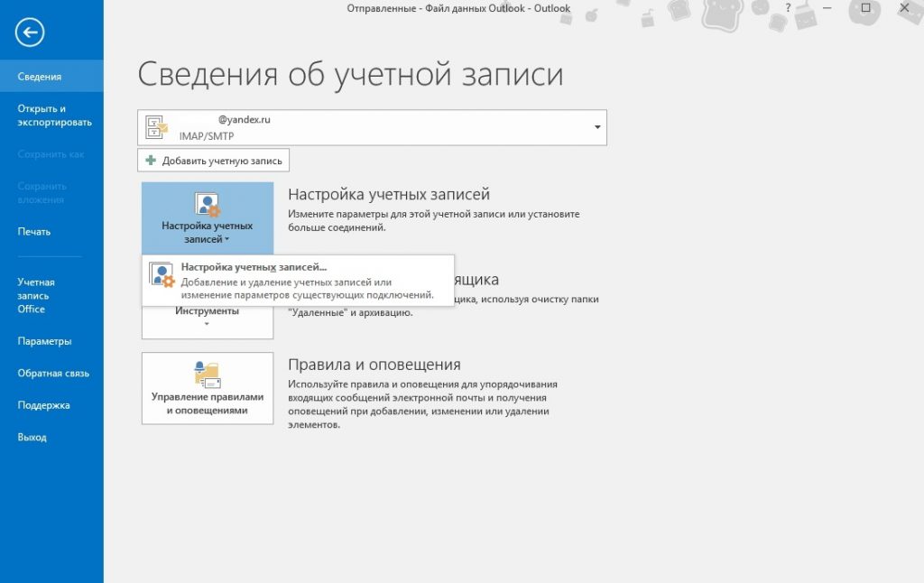Click the account mailbox icon beside @yandex.ru
The height and width of the screenshot is (583, 924).
(x=156, y=127)
